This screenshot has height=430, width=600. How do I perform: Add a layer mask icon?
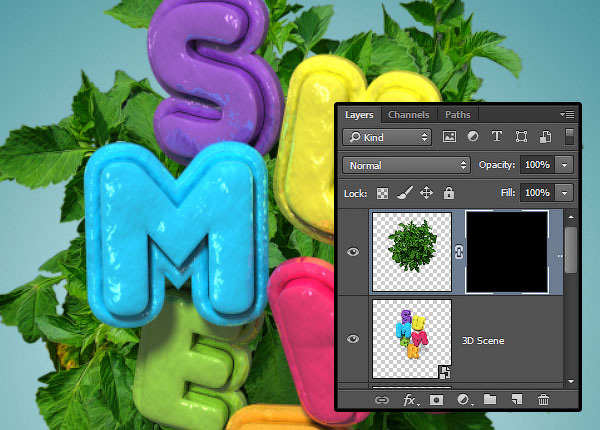pyautogui.click(x=436, y=400)
